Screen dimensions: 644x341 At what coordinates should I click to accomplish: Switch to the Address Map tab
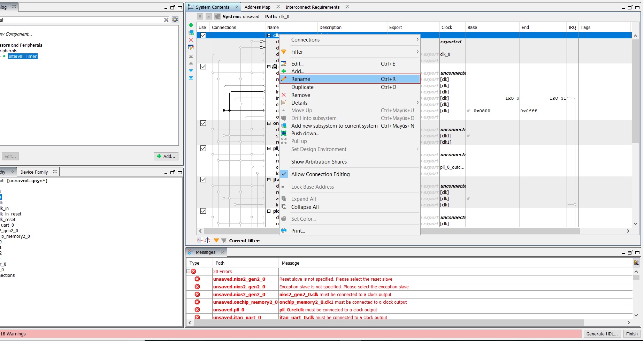click(257, 7)
